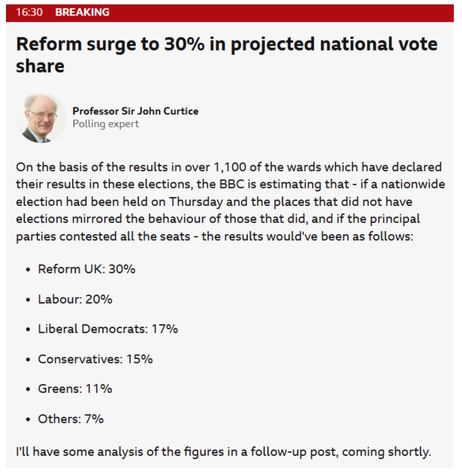Screen dimensions: 462x476
Task: Open the Reform surge headline
Action: tap(227, 55)
